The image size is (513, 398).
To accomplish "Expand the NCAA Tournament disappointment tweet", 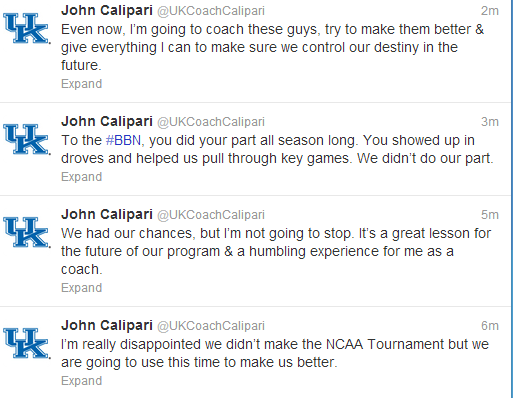I will coord(81,381).
